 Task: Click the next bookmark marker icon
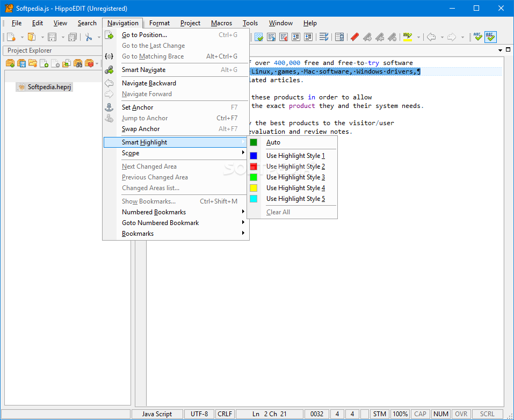pyautogui.click(x=367, y=37)
